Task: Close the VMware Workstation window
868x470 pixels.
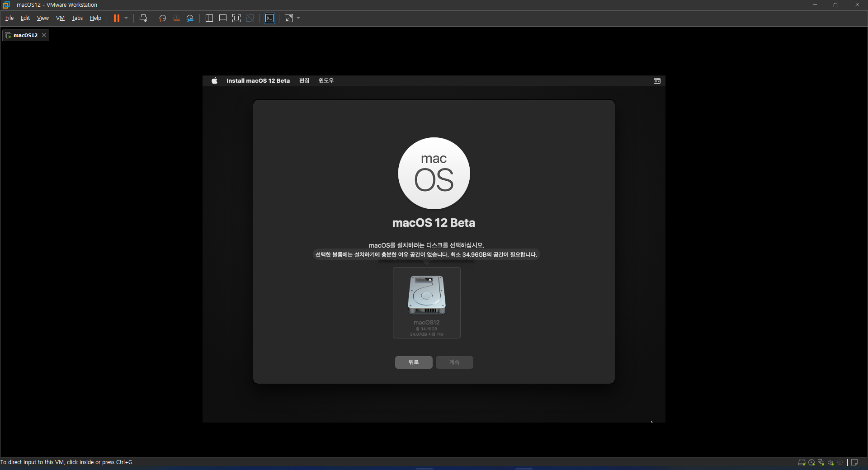Action: tap(857, 5)
